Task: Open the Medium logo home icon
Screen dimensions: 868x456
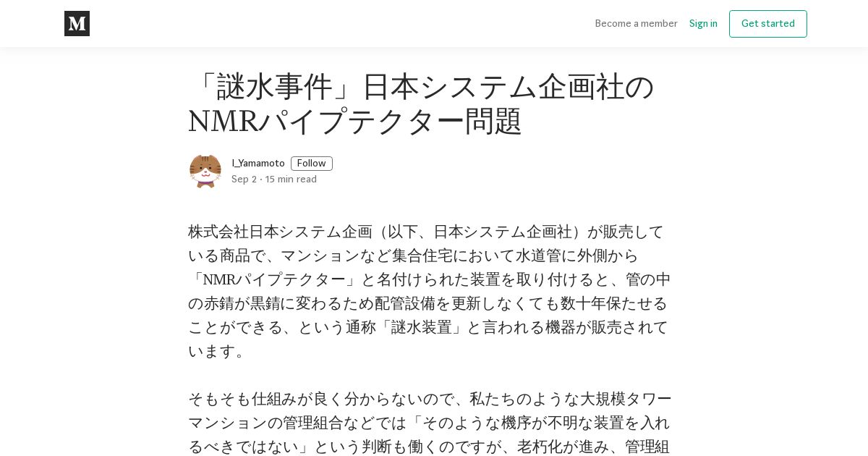Action: pos(77,24)
